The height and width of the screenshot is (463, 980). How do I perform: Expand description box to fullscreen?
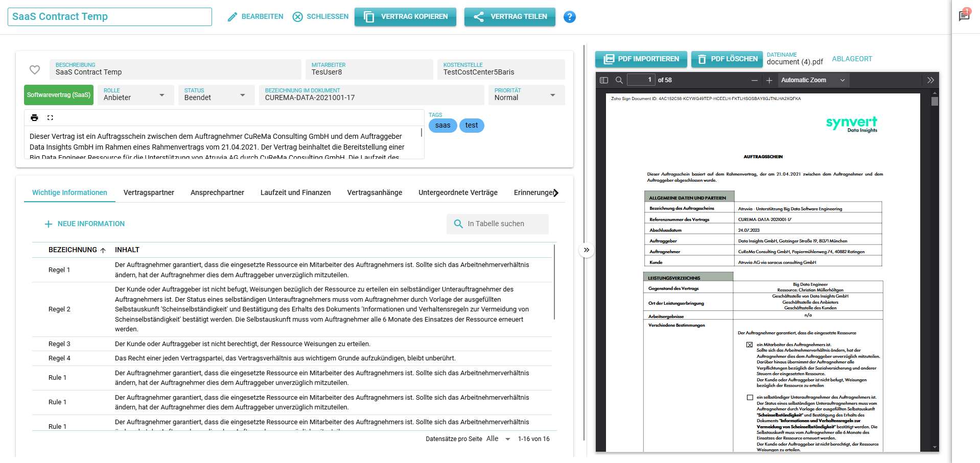tap(50, 118)
